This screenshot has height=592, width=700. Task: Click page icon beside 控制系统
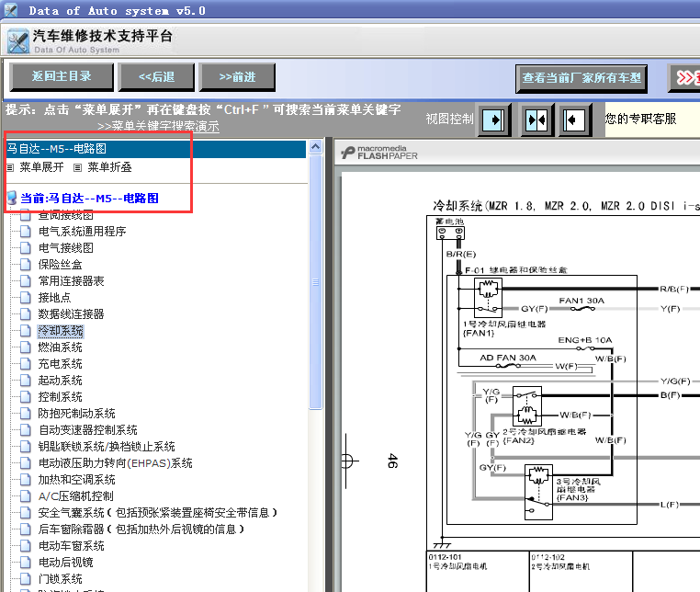(x=26, y=397)
